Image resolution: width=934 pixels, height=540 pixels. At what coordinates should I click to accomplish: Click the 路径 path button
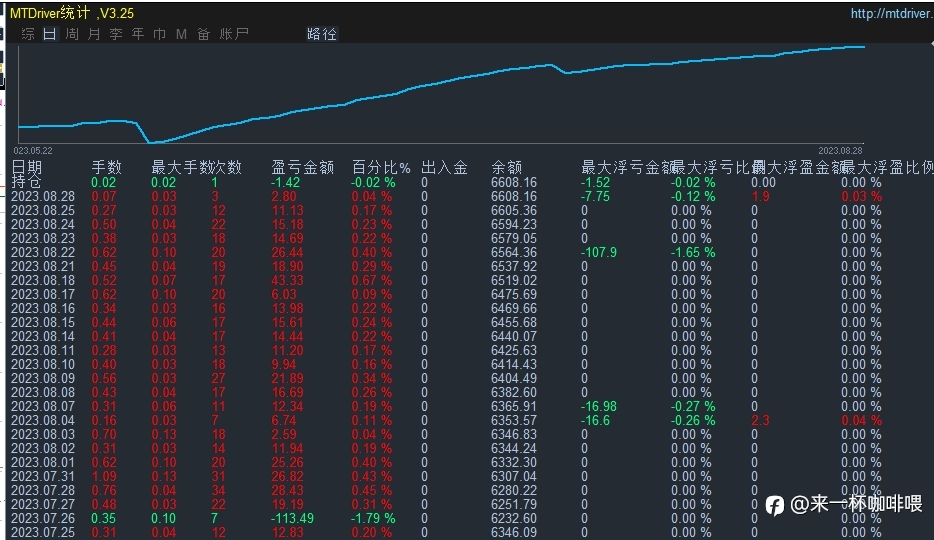(x=322, y=34)
